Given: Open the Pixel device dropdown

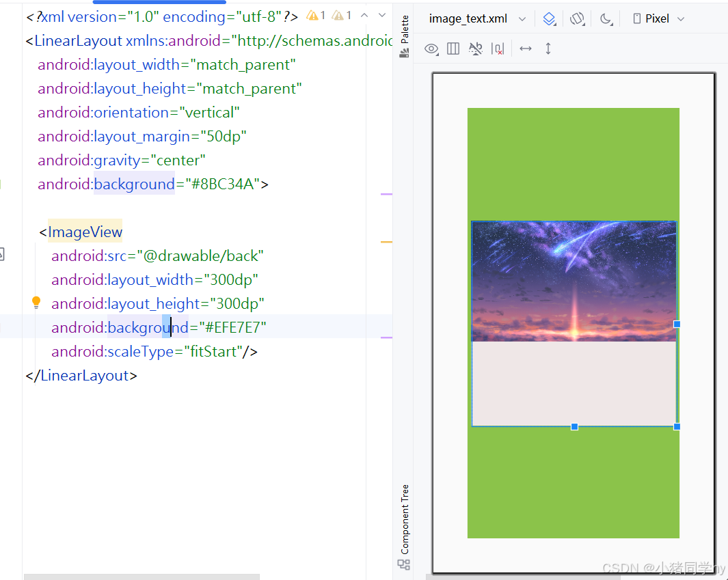Looking at the screenshot, I should 659,19.
